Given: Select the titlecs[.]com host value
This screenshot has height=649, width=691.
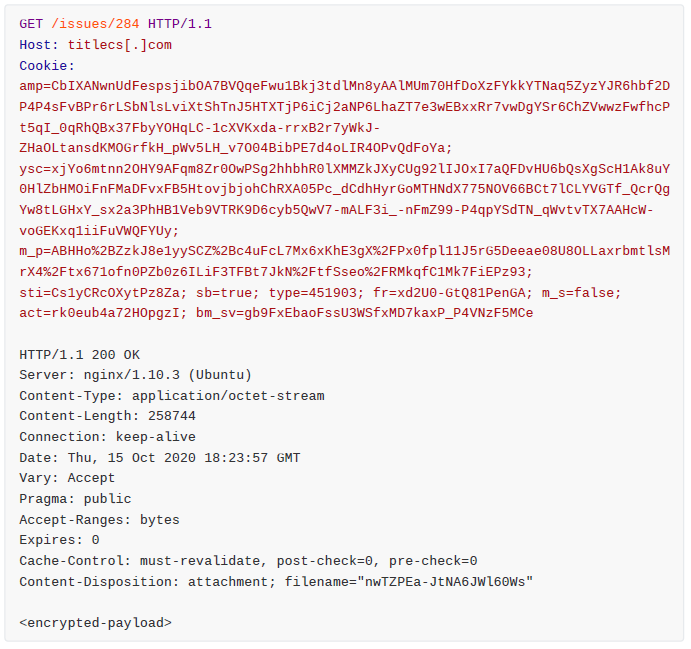Looking at the screenshot, I should coord(119,45).
